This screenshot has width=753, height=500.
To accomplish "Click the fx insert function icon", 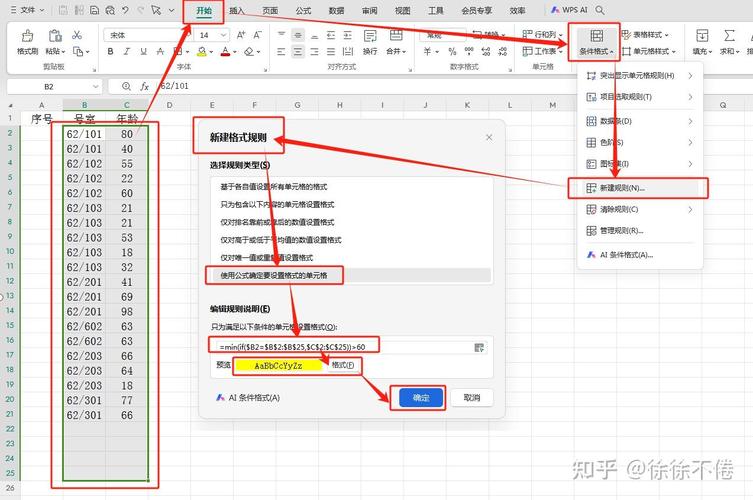I will 144,86.
